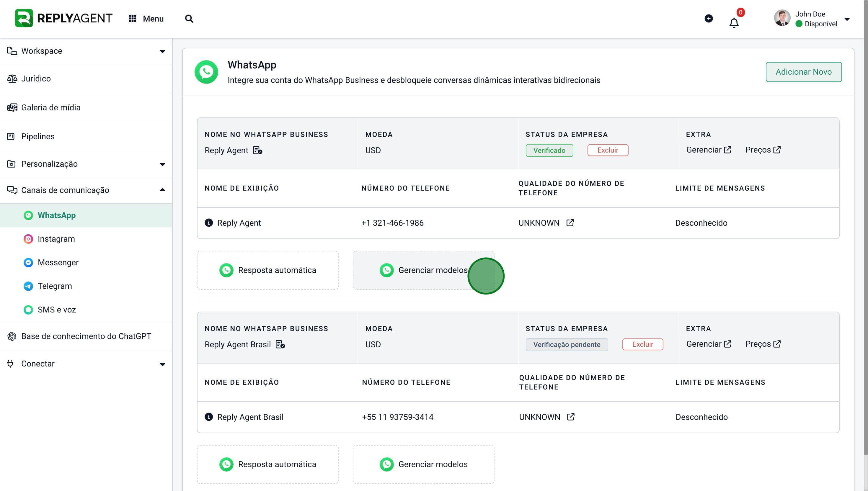Open quality link icon for +1 321-466-1986
Viewport: 868px width, 491px height.
click(x=570, y=222)
